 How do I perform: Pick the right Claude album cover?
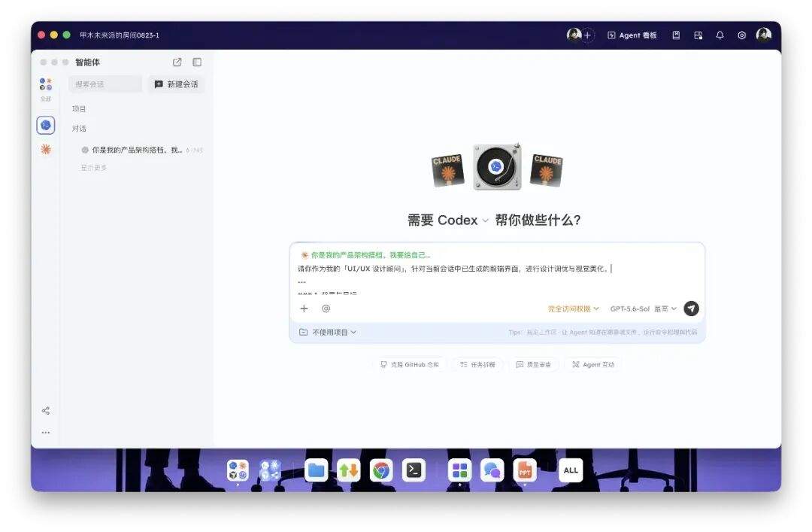546,170
